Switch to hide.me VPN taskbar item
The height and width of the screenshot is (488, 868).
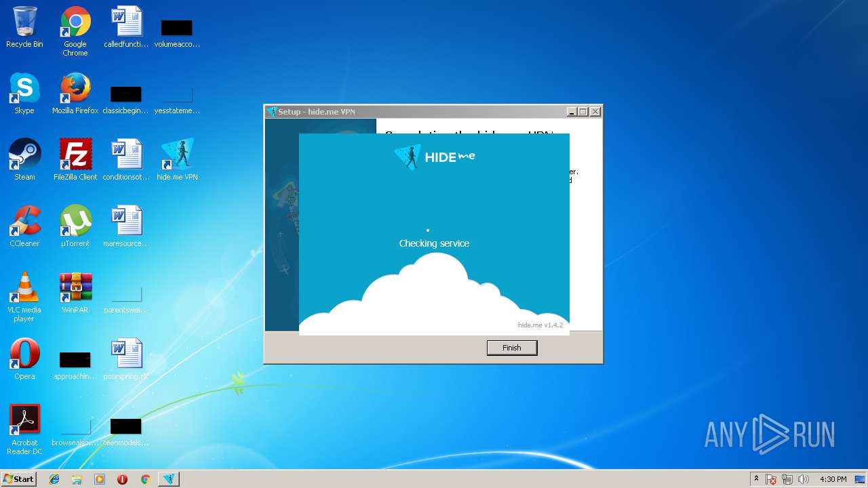169,479
